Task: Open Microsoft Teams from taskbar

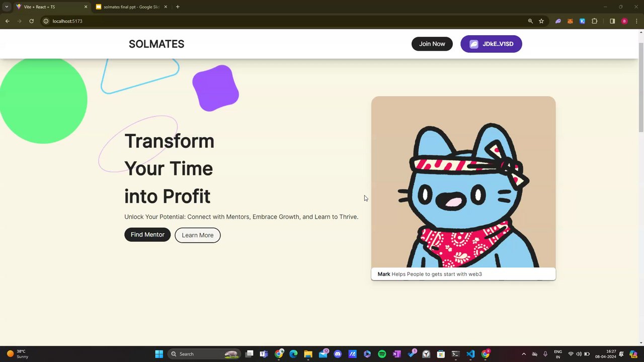Action: (x=264, y=354)
